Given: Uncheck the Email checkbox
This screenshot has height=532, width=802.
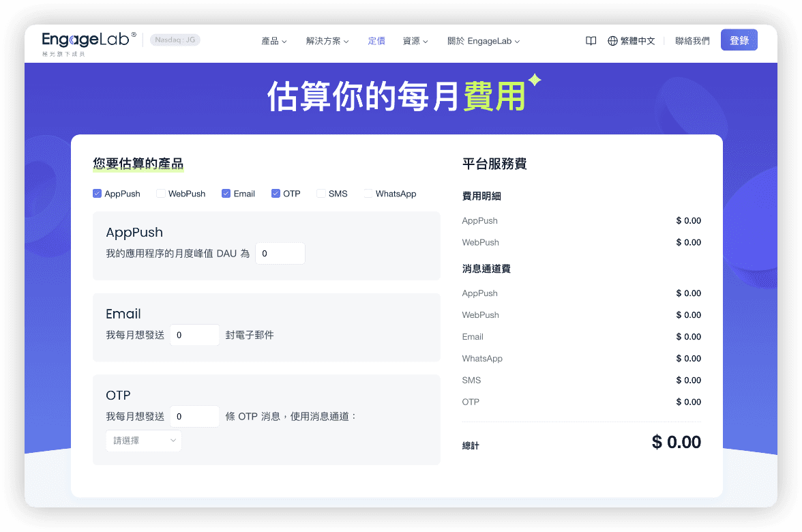Looking at the screenshot, I should point(226,194).
